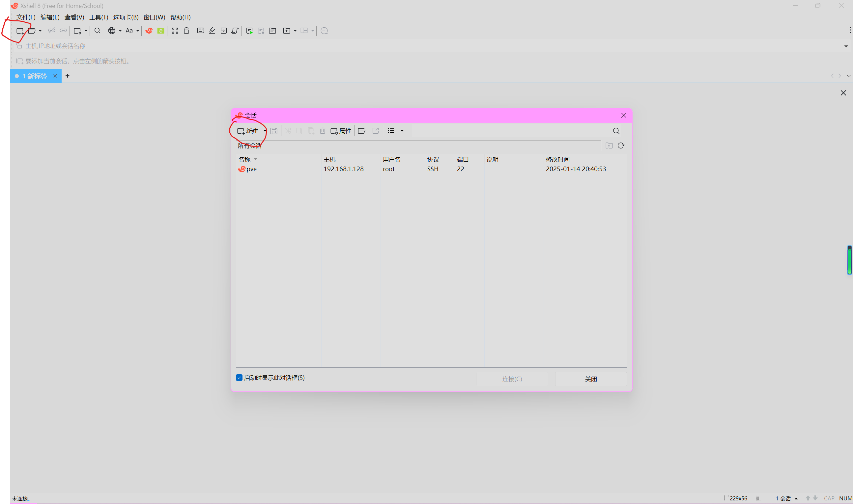
Task: Select the pve session row
Action: 251,169
